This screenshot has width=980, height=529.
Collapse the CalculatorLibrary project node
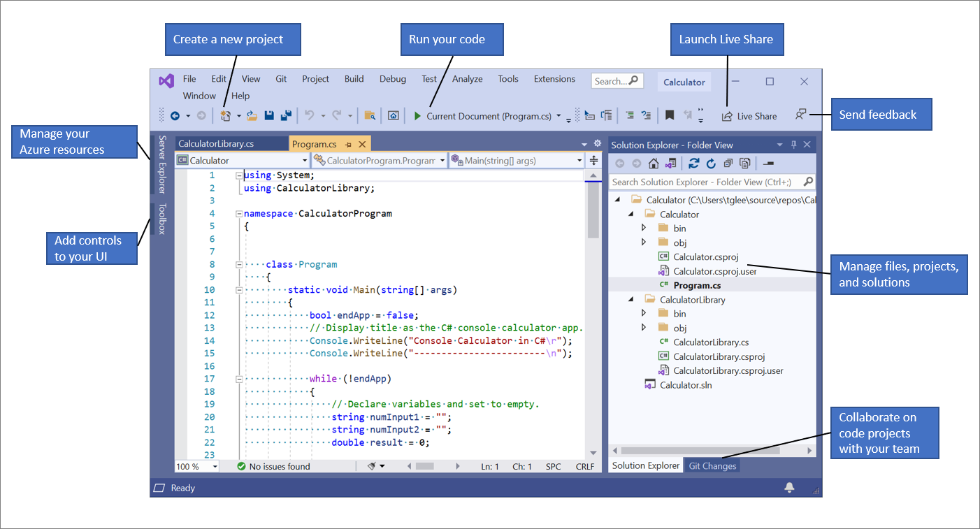(x=631, y=299)
